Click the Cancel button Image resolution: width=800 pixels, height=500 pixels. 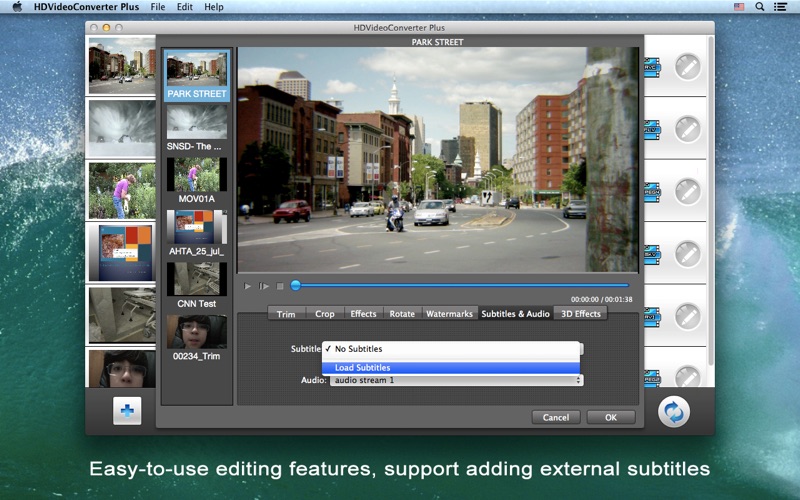pyautogui.click(x=556, y=417)
